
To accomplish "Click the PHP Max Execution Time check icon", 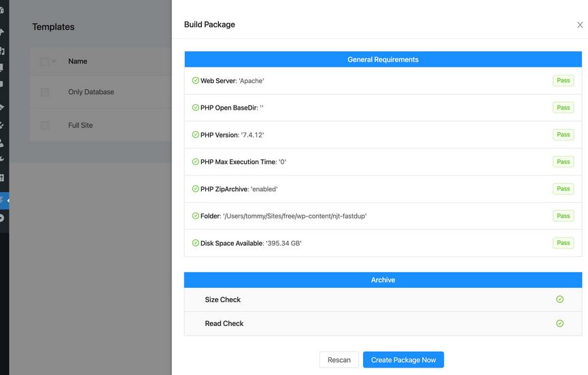I will click(x=195, y=162).
